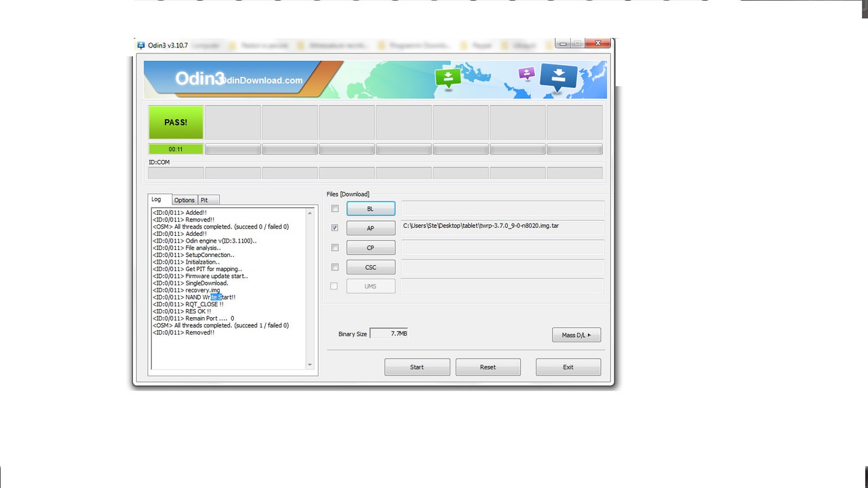The image size is (868, 488).
Task: Click the Start button
Action: tap(417, 367)
